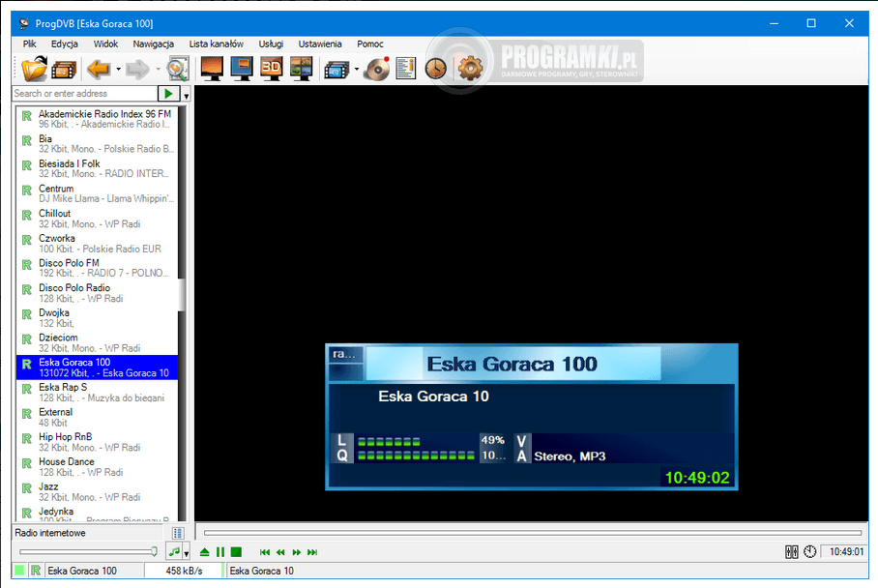The image size is (878, 588).
Task: Open the scheduler clock toolbar icon
Action: pos(436,69)
